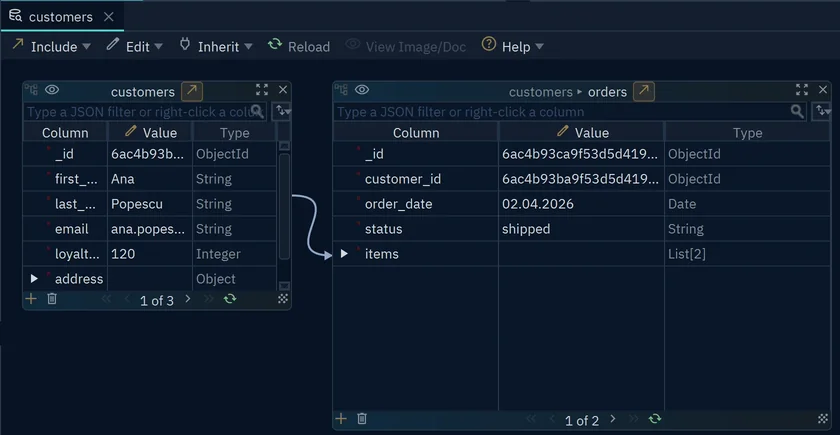Open the sort options dropdown in orders panel
The height and width of the screenshot is (435, 840).
coord(822,111)
